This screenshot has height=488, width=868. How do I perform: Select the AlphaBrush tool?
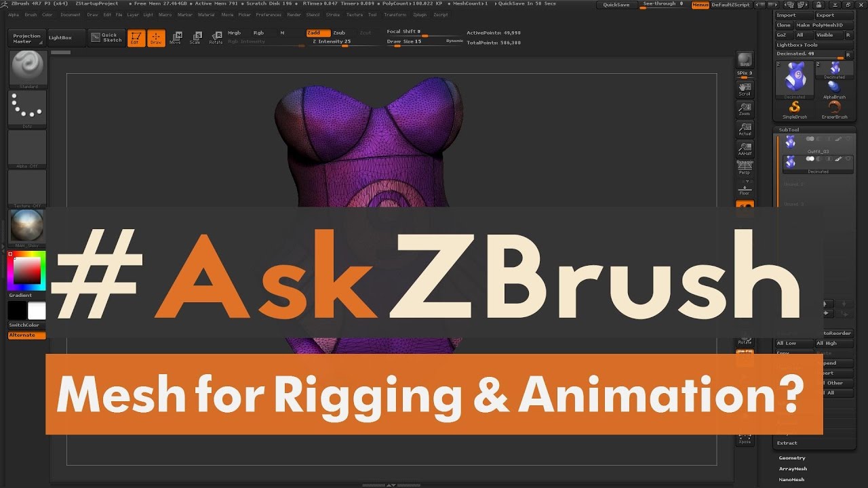(834, 89)
